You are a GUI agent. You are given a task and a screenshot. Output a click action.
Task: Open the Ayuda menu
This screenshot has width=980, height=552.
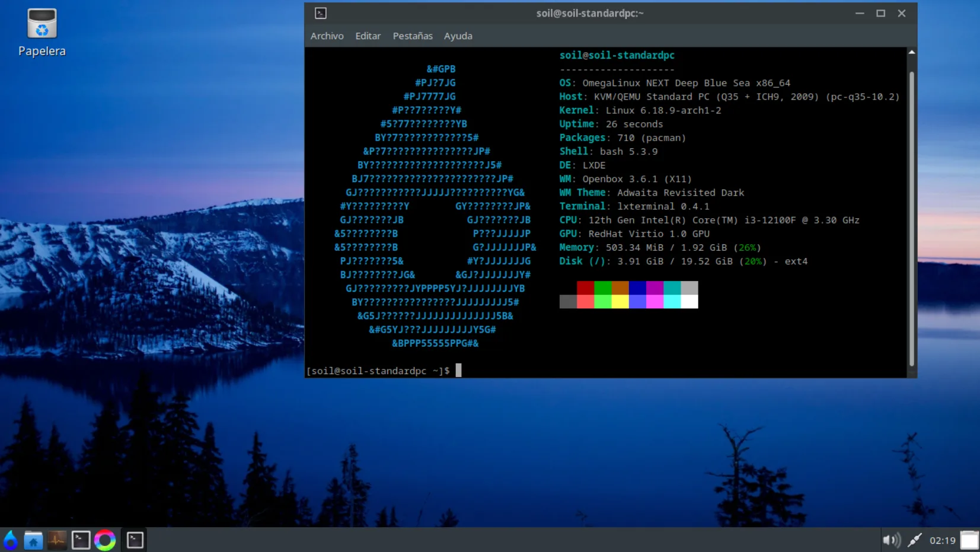tap(458, 36)
